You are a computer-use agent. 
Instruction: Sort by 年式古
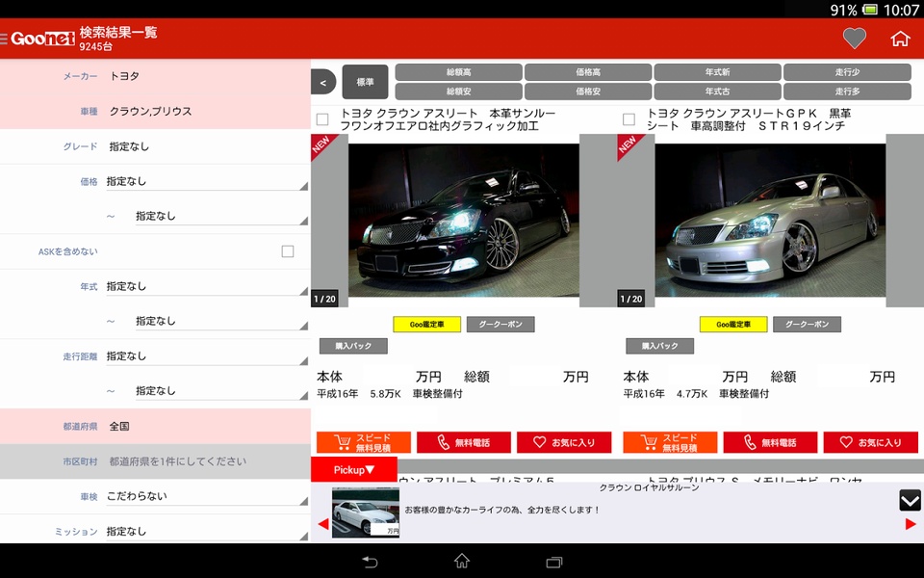tap(718, 92)
